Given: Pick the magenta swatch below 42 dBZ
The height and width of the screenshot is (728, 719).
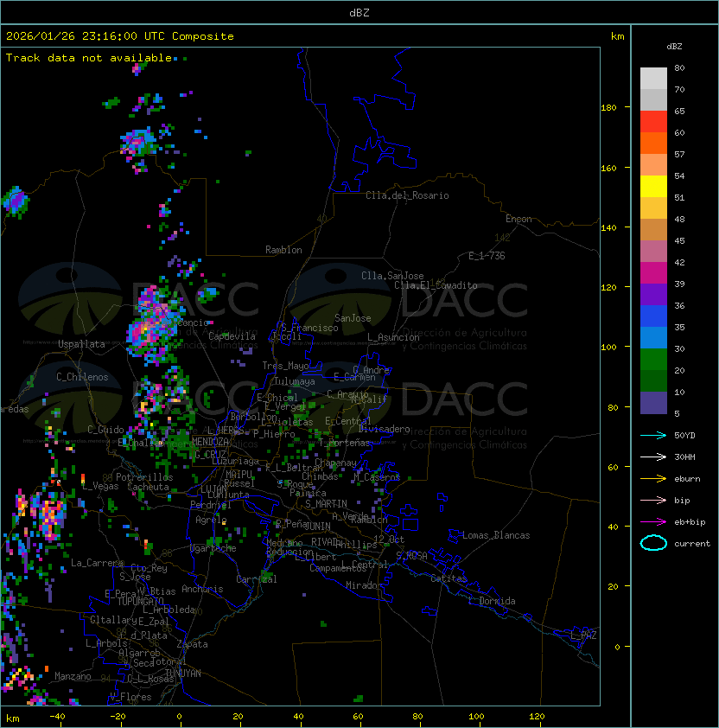Looking at the screenshot, I should [653, 272].
